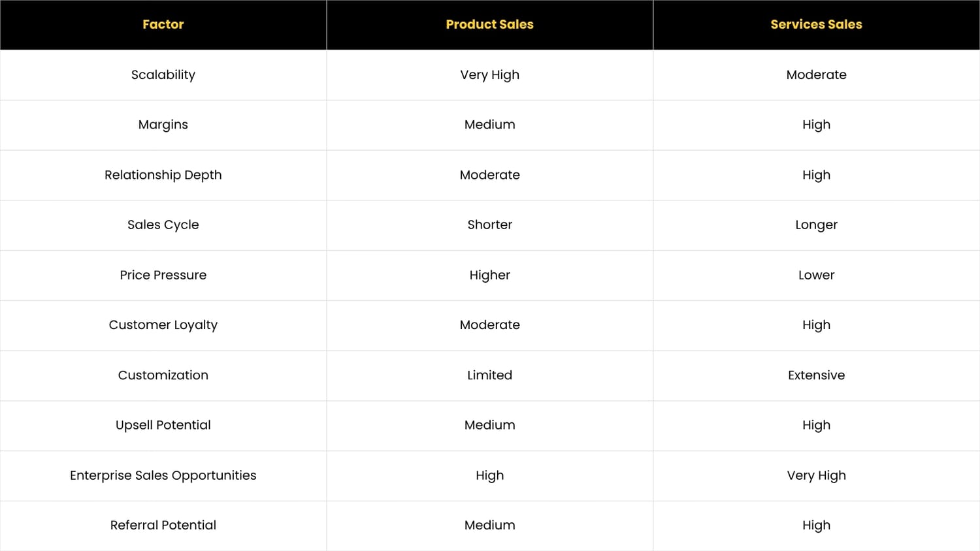Click the Sales Cycle row label
The height and width of the screenshot is (551, 980).
tap(163, 225)
